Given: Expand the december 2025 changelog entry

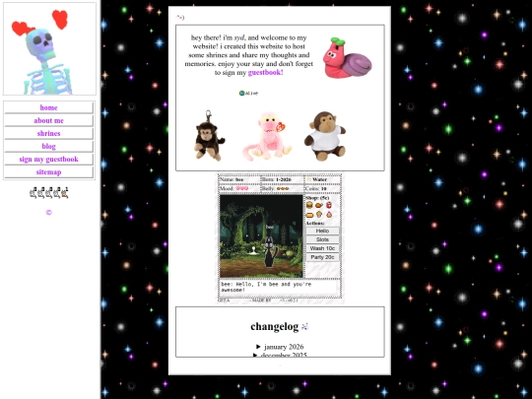Looking at the screenshot, I should point(280,355).
